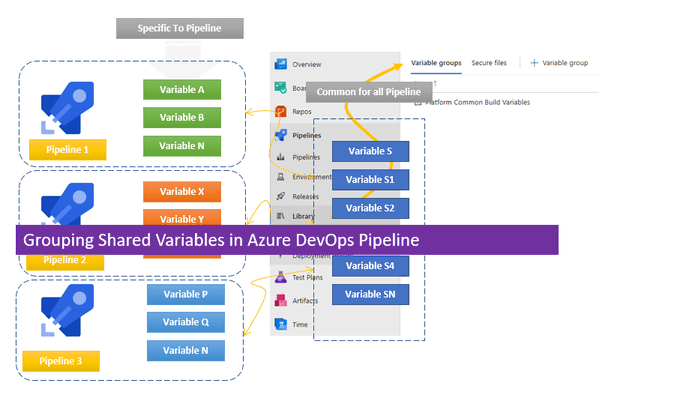
Task: Open Platform Common Build Variables group
Action: (x=477, y=102)
